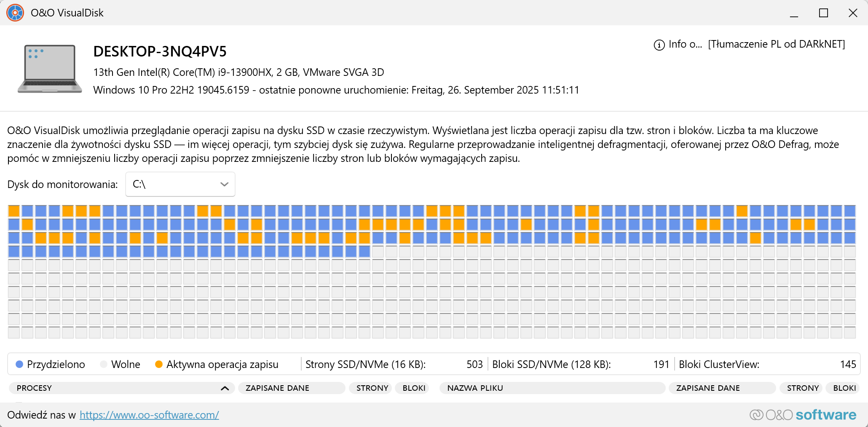Image resolution: width=868 pixels, height=427 pixels.
Task: Sort by process BLOKI column header
Action: 413,388
